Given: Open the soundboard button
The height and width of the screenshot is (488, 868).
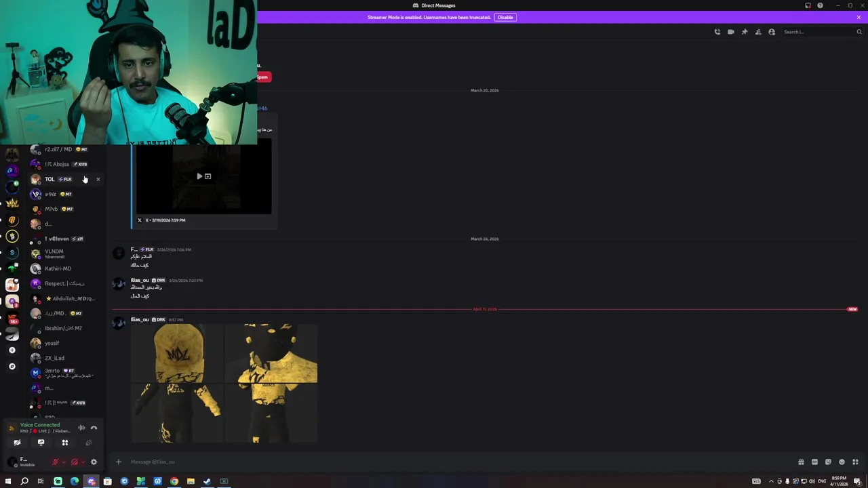Looking at the screenshot, I should click(x=88, y=443).
